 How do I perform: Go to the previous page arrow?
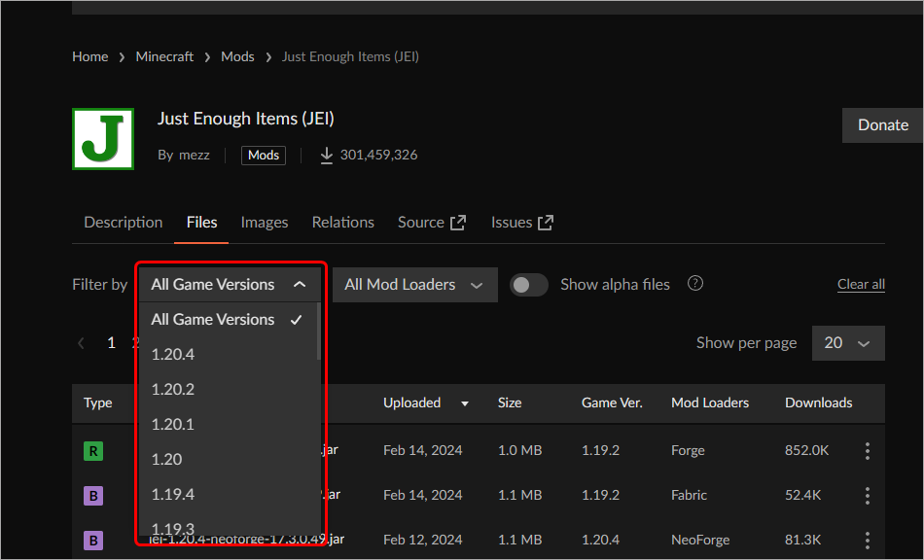82,343
